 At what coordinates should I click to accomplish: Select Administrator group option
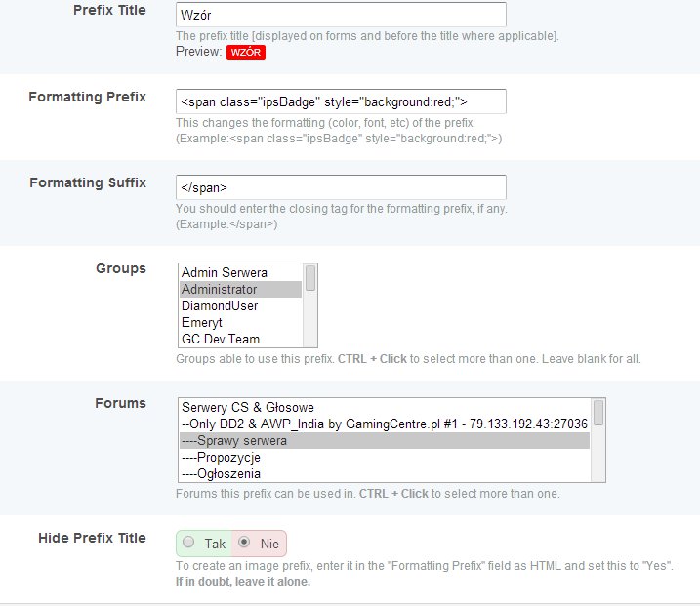click(220, 290)
